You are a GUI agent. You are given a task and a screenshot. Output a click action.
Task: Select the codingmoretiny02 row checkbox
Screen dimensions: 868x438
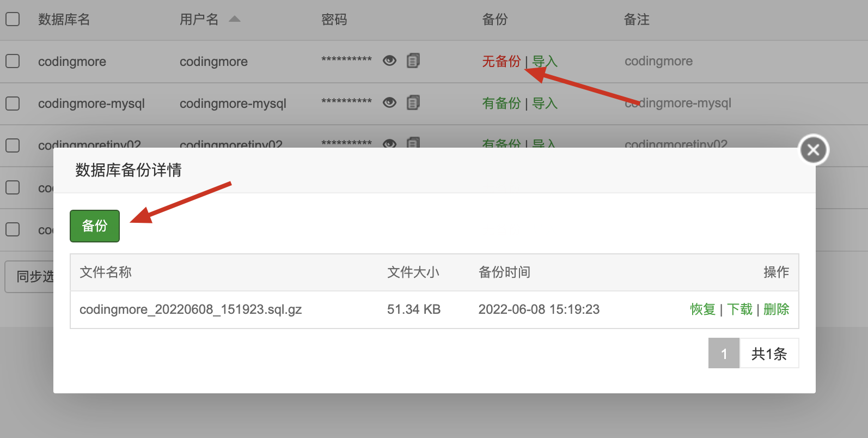tap(13, 145)
